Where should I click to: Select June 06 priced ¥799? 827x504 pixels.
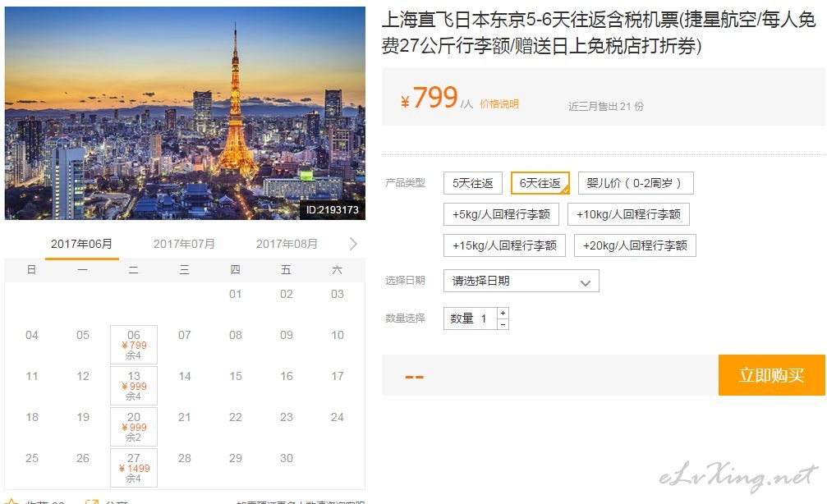134,345
